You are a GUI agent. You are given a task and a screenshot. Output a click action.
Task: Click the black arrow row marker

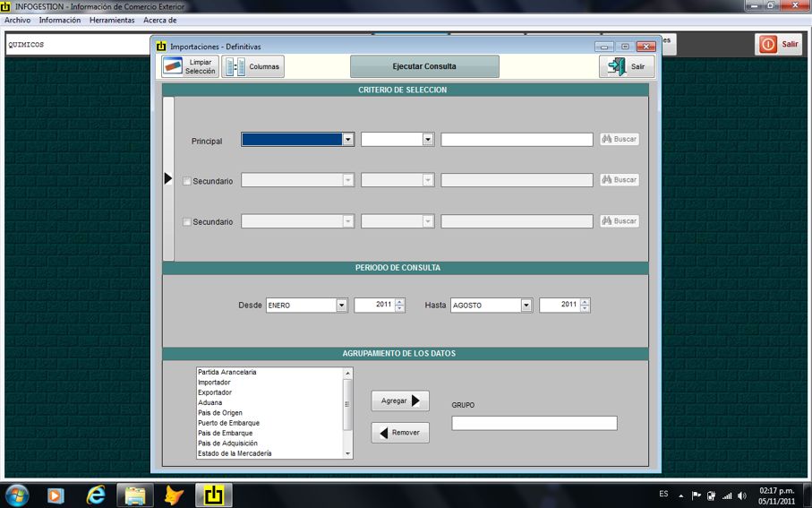[x=168, y=179]
